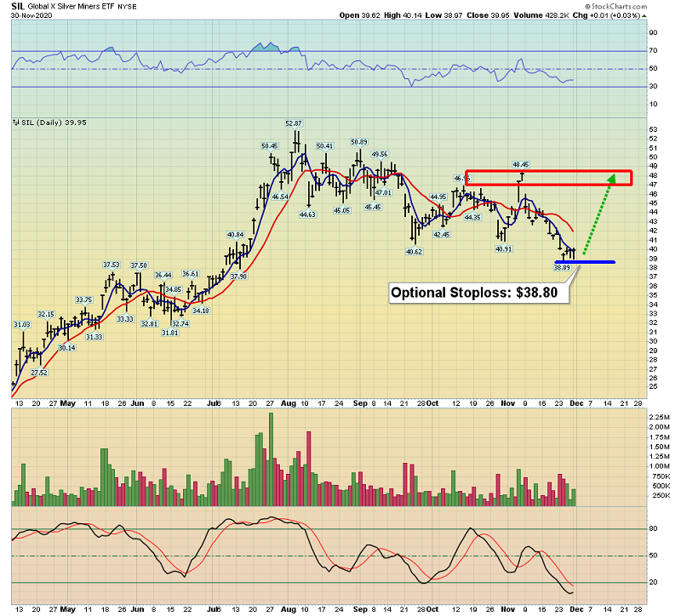Click the 32.74 price label
The width and height of the screenshot is (681, 616).
pyautogui.click(x=180, y=324)
